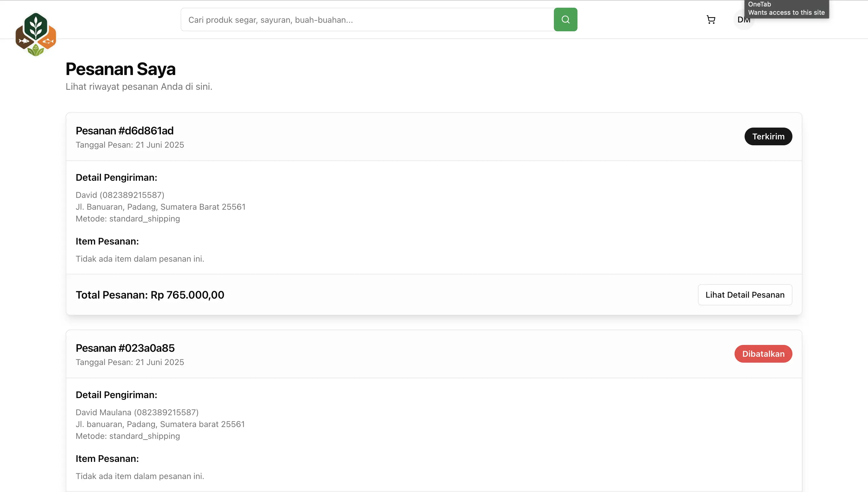Open Lihat Detail Pesanan for order d6d861ad
This screenshot has height=492, width=868.
pyautogui.click(x=745, y=295)
